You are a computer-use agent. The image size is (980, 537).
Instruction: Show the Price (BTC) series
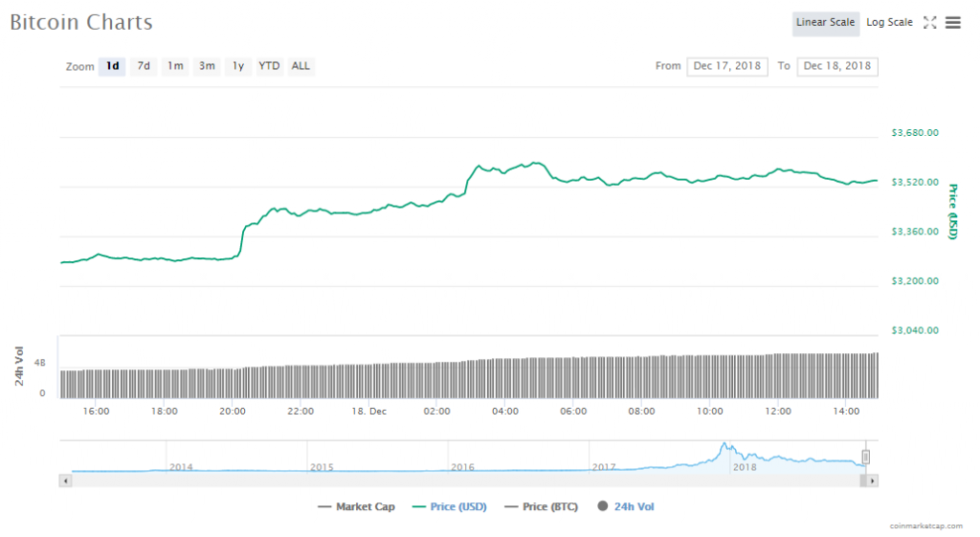[541, 506]
